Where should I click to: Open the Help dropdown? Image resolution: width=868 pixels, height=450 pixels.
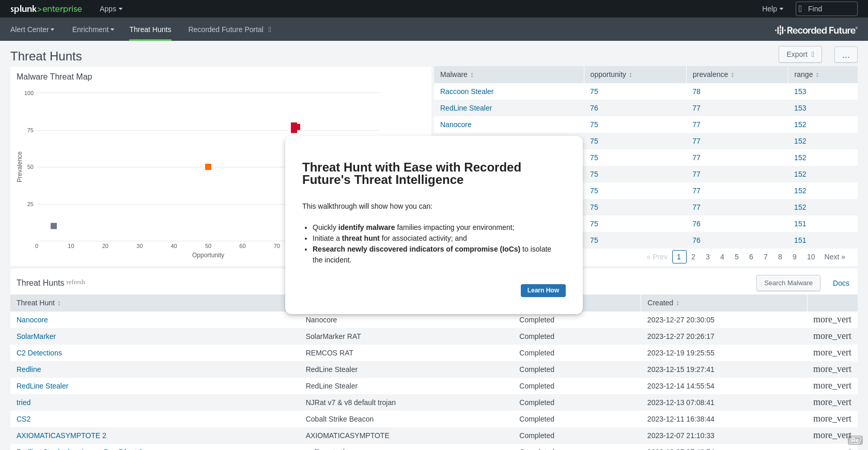coord(772,9)
